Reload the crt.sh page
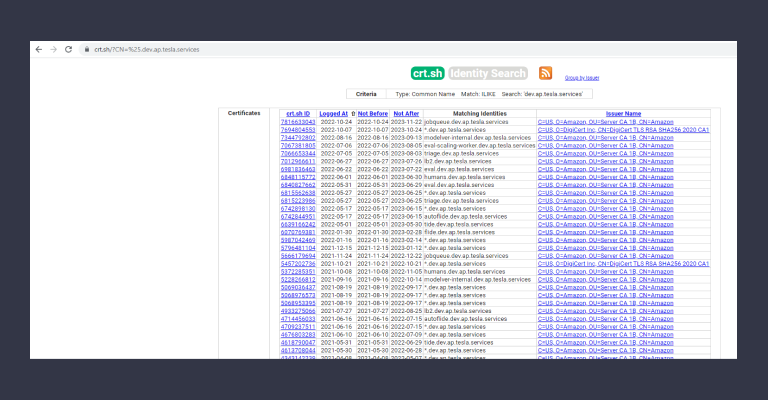The image size is (768, 400). click(x=69, y=49)
